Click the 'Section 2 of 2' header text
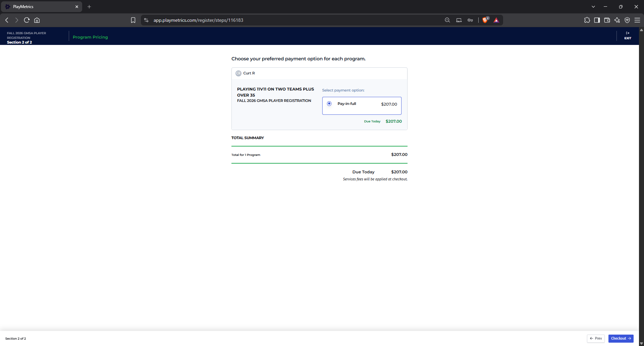644x346 pixels. click(19, 42)
